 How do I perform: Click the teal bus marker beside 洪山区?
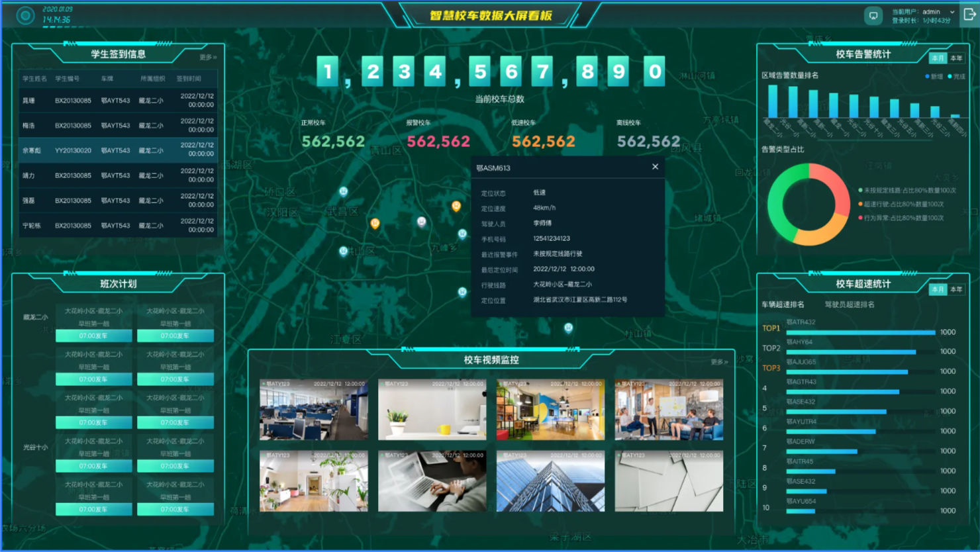[343, 251]
